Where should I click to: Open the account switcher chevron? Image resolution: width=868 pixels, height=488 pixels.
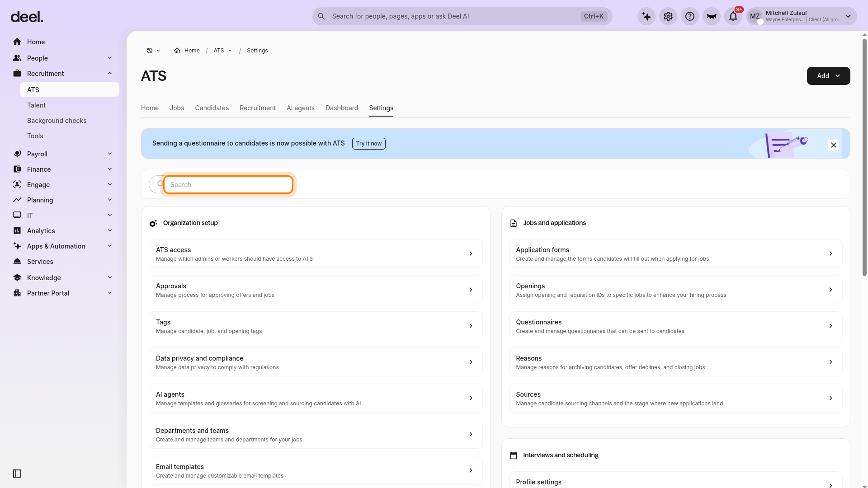[x=848, y=16]
